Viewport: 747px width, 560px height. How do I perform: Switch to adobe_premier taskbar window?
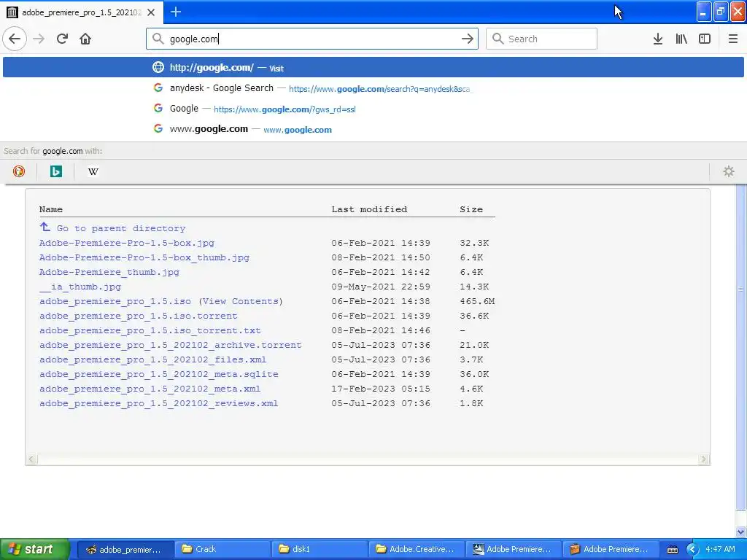click(125, 549)
